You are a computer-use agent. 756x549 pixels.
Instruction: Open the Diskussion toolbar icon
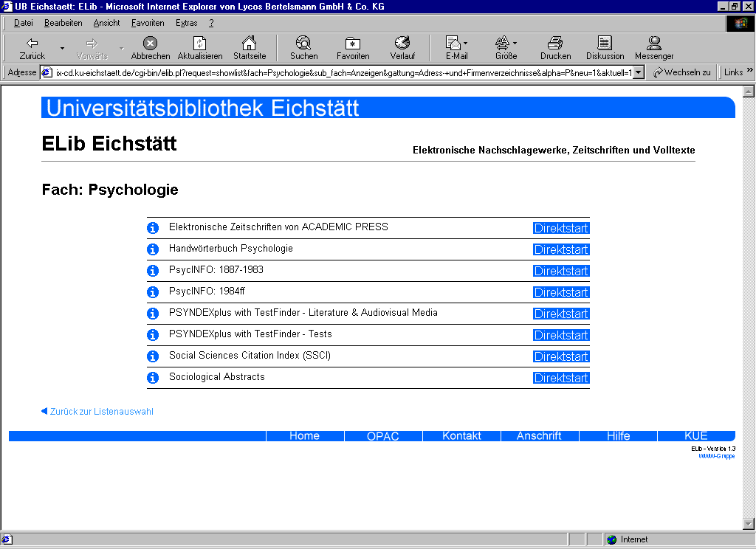point(605,44)
